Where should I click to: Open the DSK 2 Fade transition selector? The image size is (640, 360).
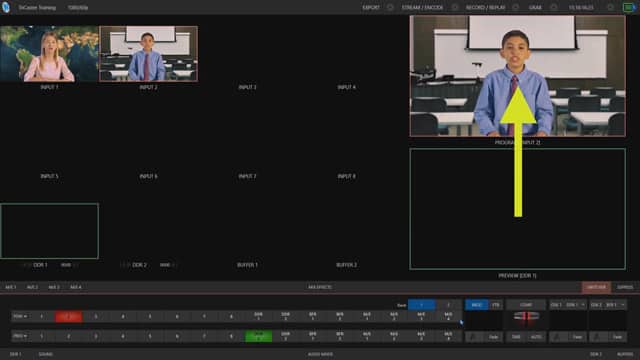click(x=617, y=337)
